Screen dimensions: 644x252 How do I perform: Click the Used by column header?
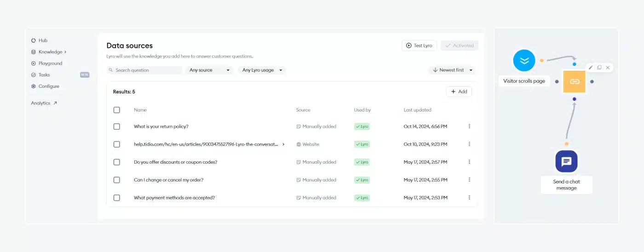[362, 110]
